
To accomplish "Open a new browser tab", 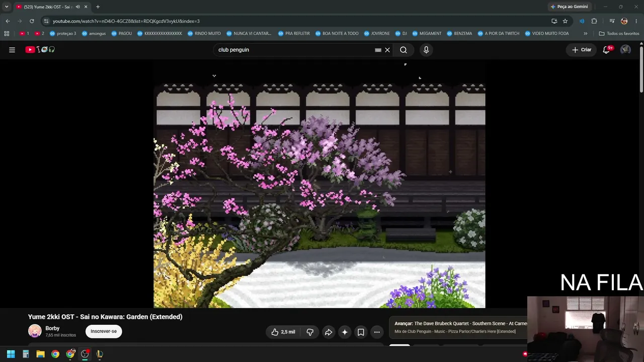I will point(98,7).
